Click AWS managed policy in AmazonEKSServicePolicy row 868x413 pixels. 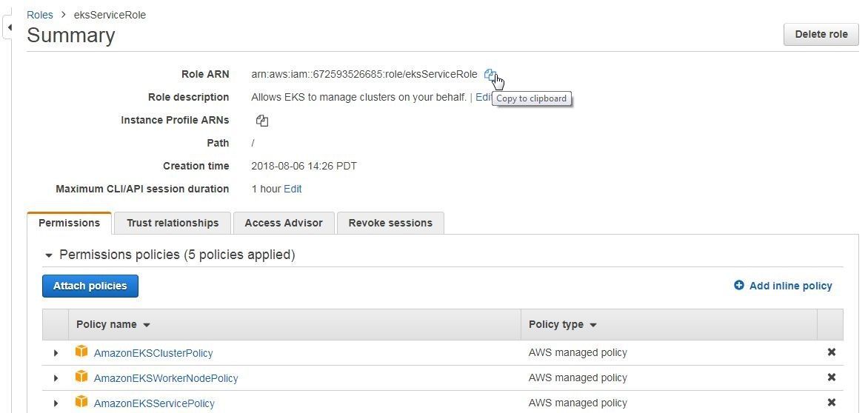coord(578,403)
